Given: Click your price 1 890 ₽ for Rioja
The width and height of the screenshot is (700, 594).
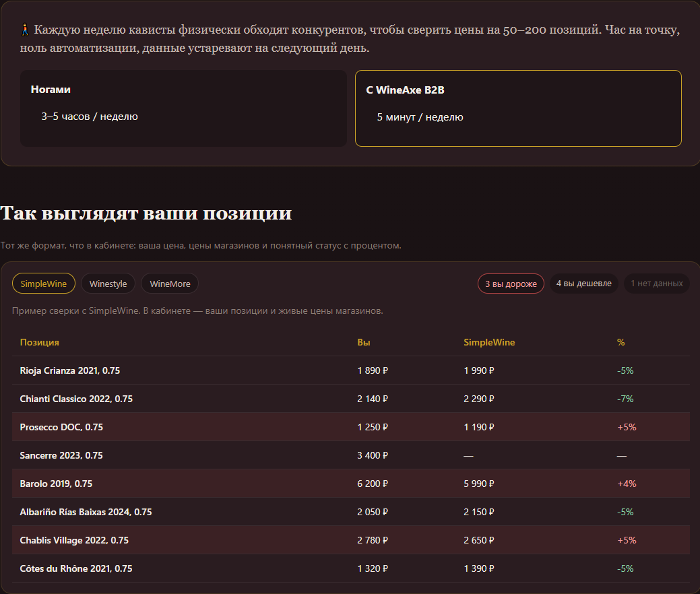Looking at the screenshot, I should point(373,370).
